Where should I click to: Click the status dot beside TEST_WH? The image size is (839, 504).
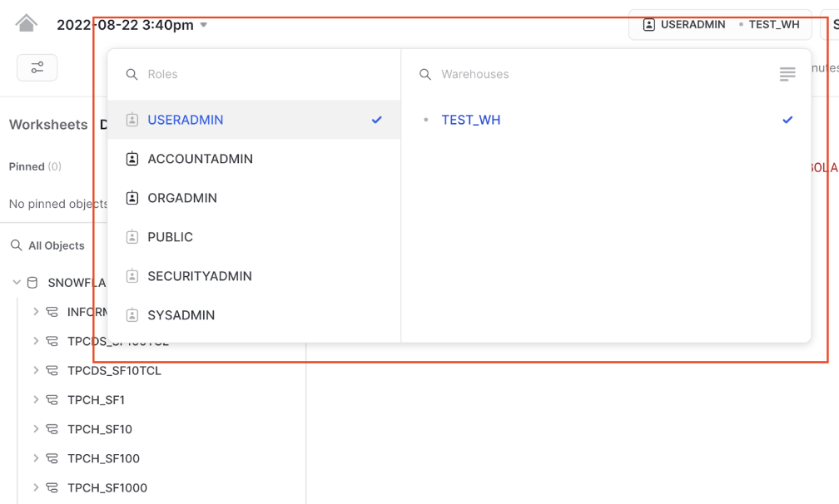pyautogui.click(x=426, y=120)
